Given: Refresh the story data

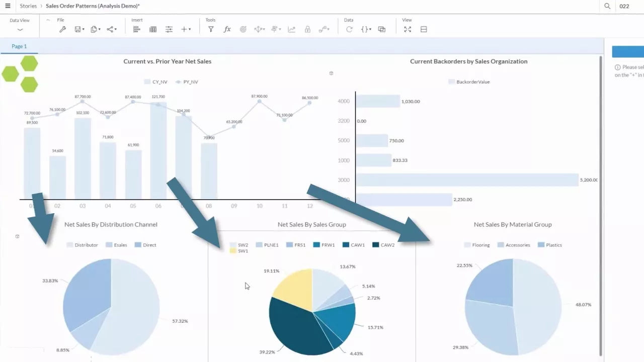Looking at the screenshot, I should pos(349,30).
